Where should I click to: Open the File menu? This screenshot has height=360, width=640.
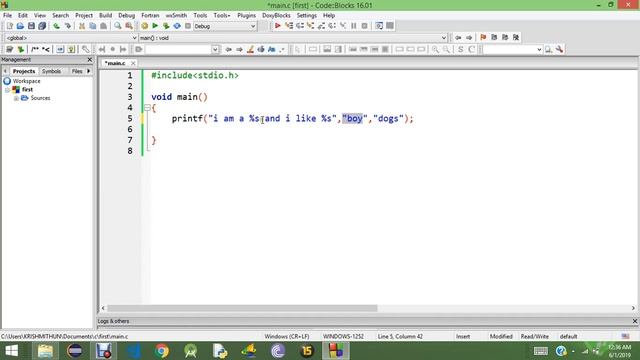7,15
